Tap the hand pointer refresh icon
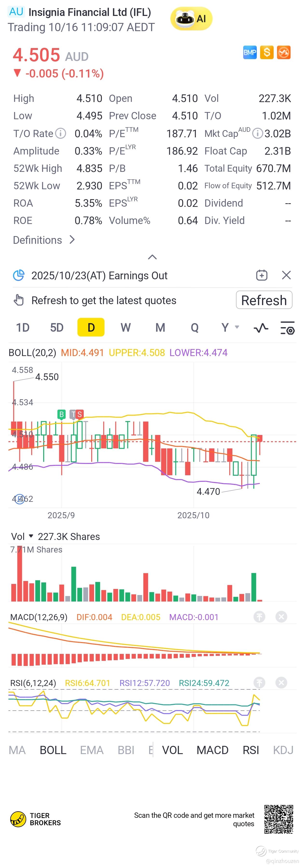Image resolution: width=305 pixels, height=868 pixels. coord(19,300)
